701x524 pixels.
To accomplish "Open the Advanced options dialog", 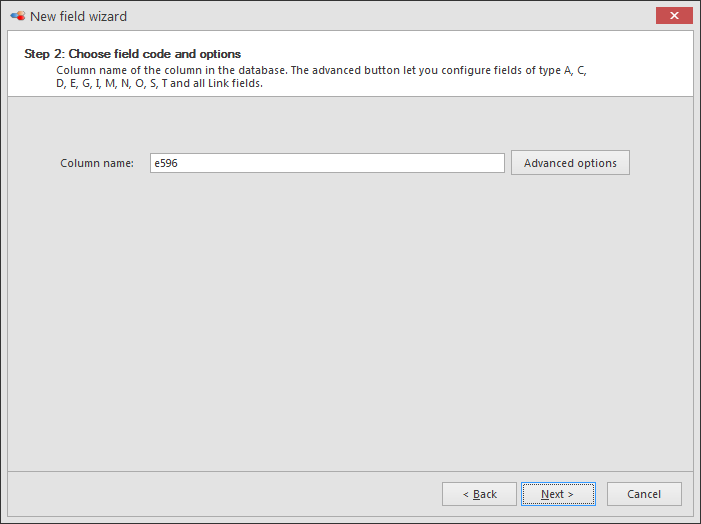I will tap(570, 163).
